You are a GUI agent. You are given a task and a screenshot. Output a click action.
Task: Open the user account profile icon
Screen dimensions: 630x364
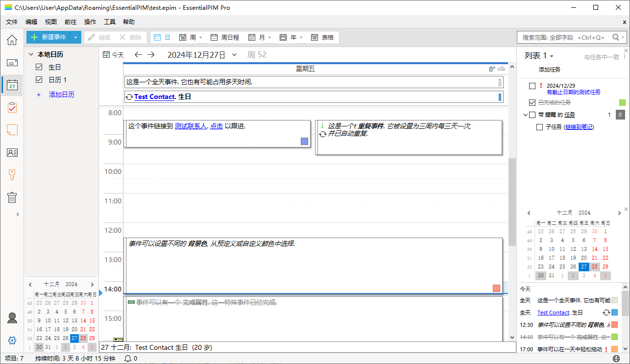tap(12, 318)
